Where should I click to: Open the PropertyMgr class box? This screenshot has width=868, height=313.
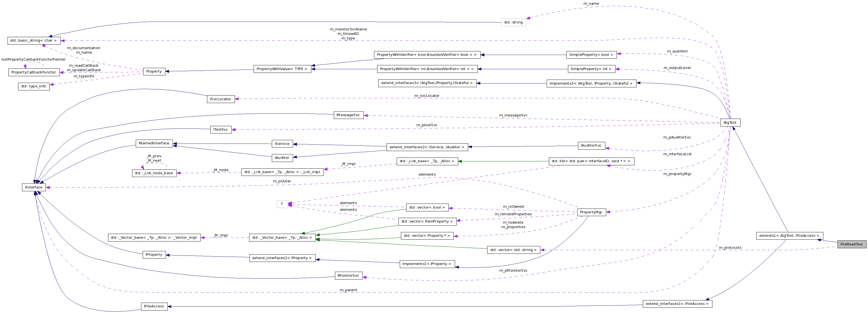click(592, 212)
